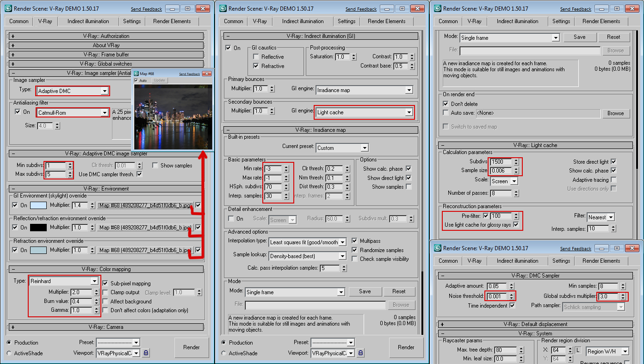Open Render Elements tab in middle window
This screenshot has height=364, width=644.
coord(387,21)
